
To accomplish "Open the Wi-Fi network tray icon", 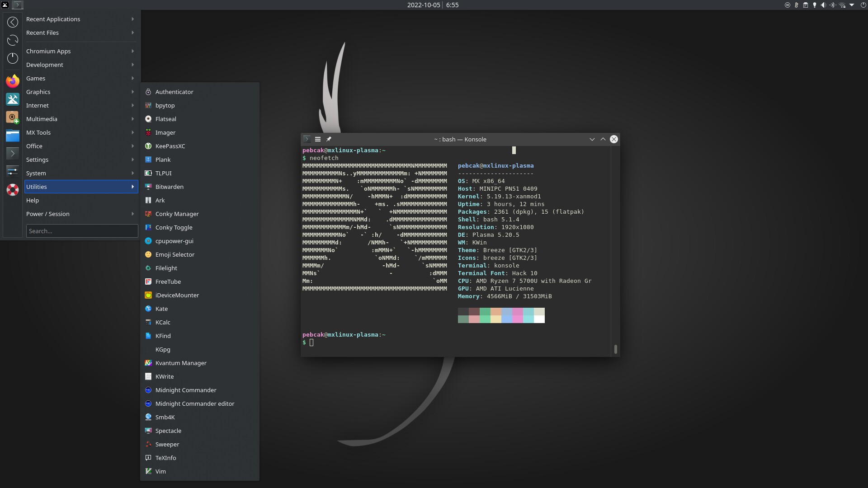I will tap(842, 5).
